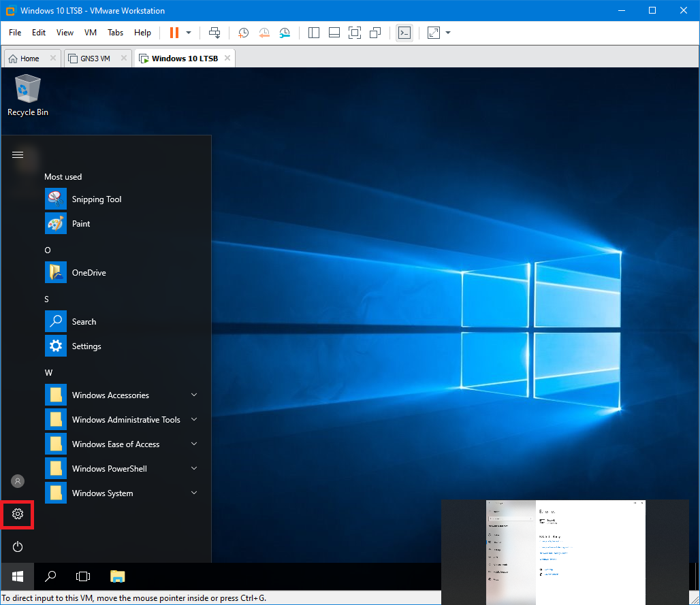Open the VM menu
The height and width of the screenshot is (605, 700).
pos(91,33)
